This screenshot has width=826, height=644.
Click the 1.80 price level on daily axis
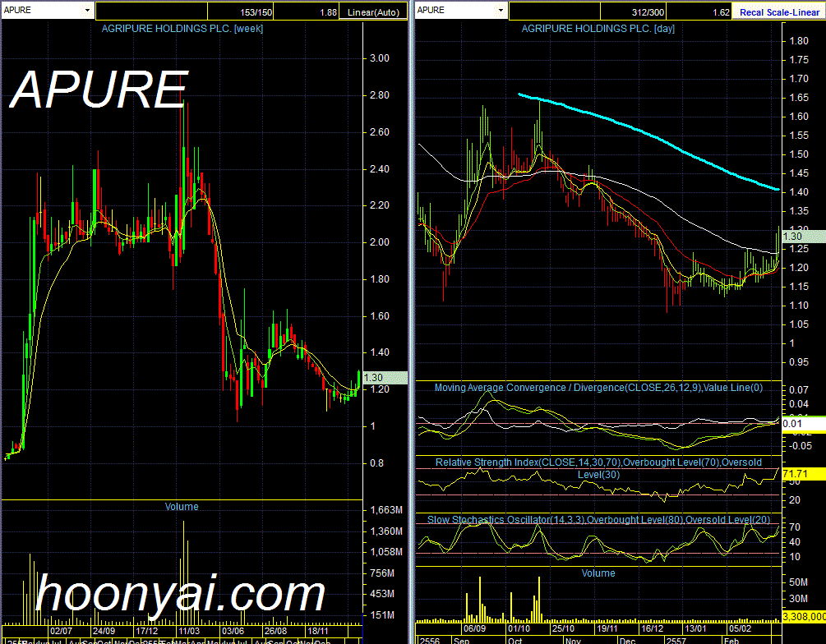[799, 40]
